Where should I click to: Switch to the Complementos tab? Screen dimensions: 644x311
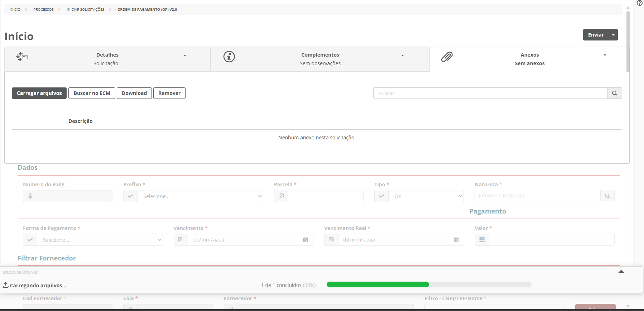(x=320, y=59)
